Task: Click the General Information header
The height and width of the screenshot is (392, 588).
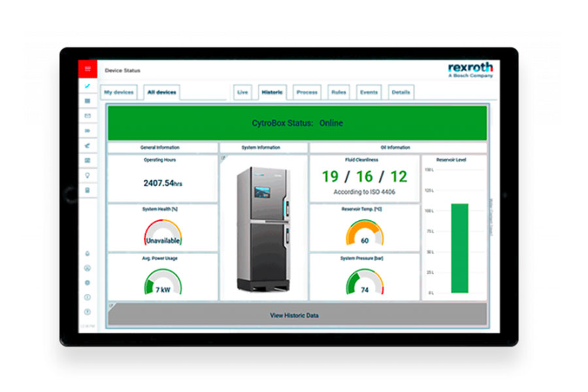Action: click(160, 148)
